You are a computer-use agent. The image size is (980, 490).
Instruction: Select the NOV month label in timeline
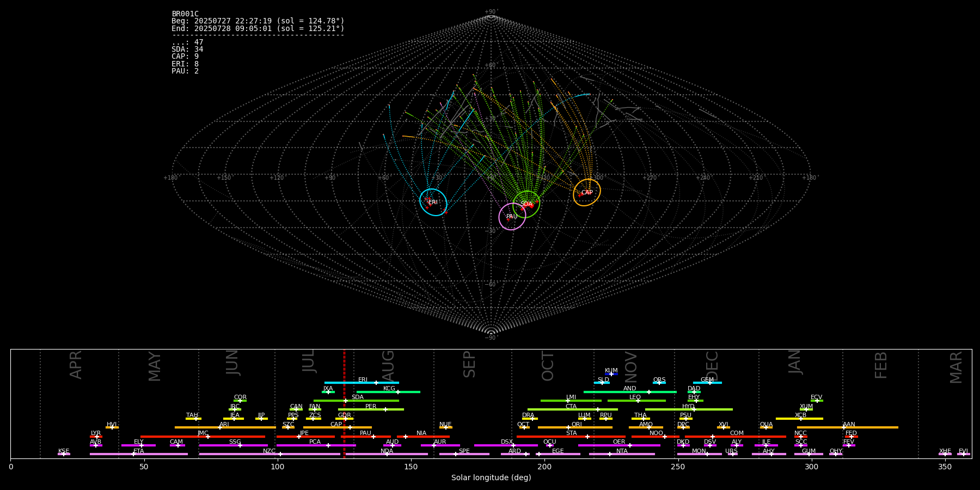[x=630, y=366]
